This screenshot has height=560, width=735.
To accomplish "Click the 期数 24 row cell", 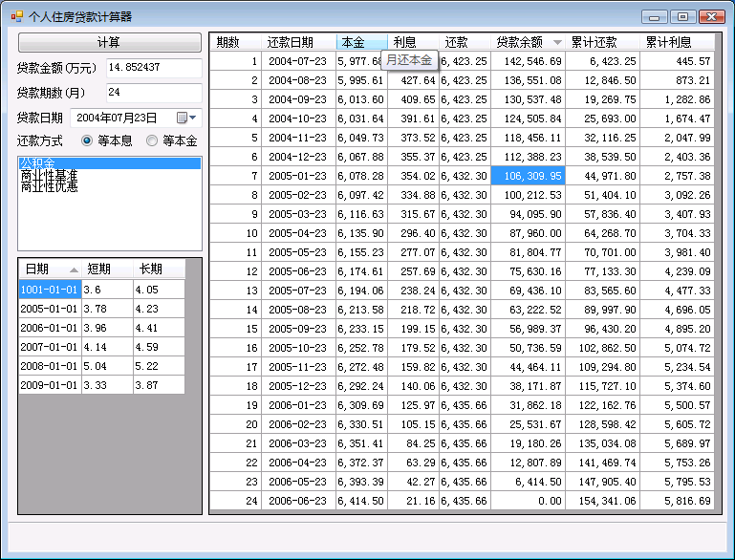I will pyautogui.click(x=235, y=501).
